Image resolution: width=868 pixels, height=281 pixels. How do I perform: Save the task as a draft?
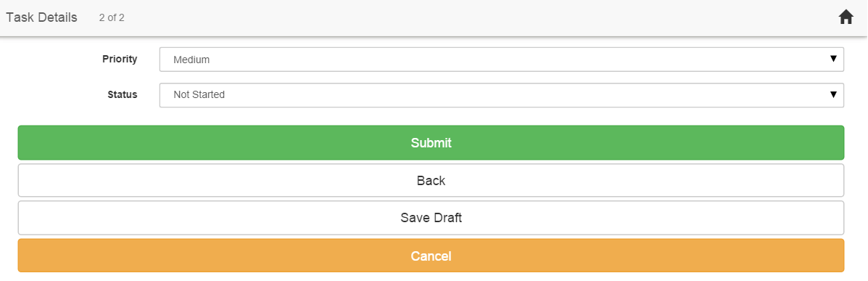[x=431, y=218]
